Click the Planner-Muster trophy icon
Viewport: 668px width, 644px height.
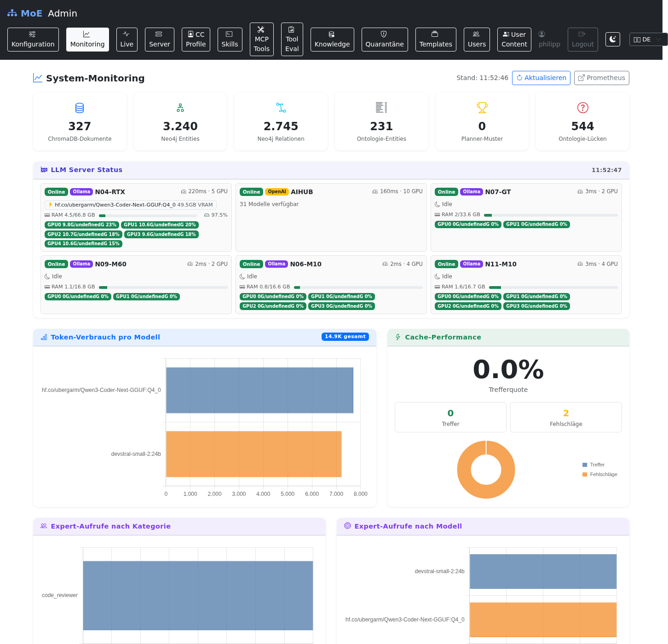[482, 108]
